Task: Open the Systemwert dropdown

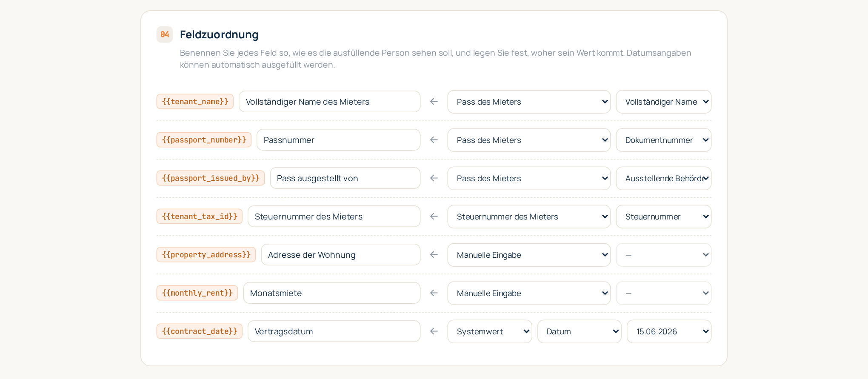Action: point(490,331)
